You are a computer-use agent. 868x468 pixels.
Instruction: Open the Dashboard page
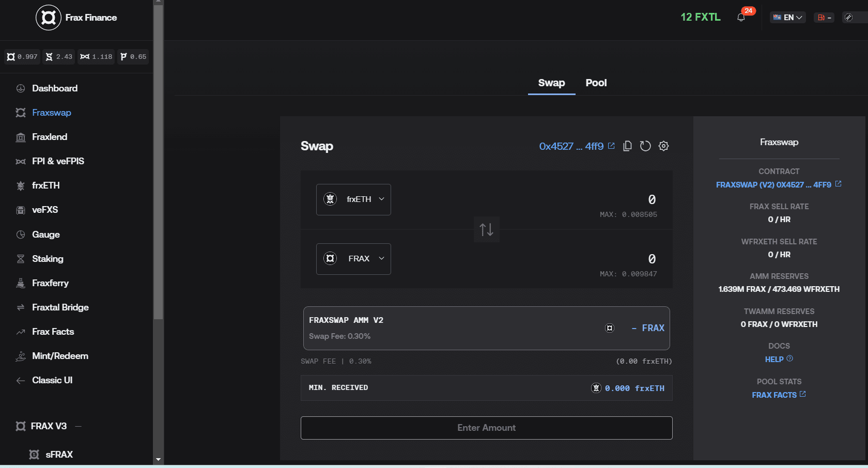coord(55,88)
